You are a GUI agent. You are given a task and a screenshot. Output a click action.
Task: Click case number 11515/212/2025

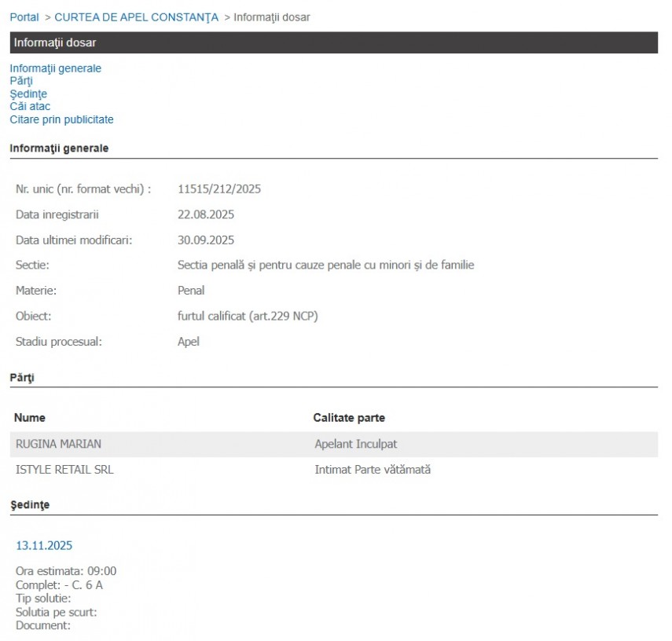(219, 189)
